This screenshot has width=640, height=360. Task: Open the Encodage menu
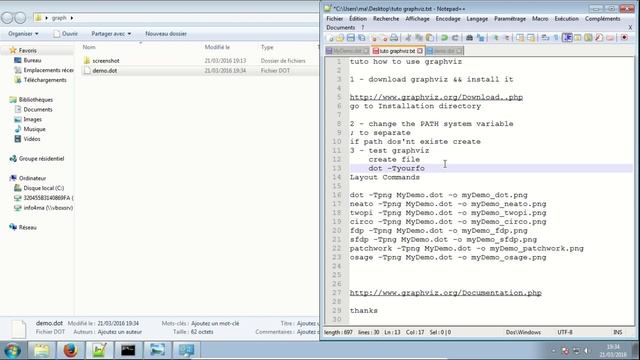click(448, 19)
